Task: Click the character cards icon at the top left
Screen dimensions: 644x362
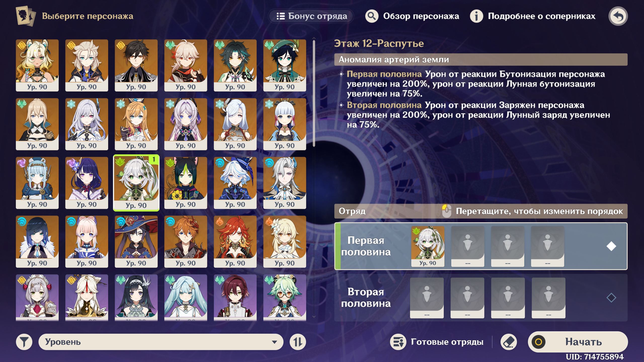Action: (25, 16)
